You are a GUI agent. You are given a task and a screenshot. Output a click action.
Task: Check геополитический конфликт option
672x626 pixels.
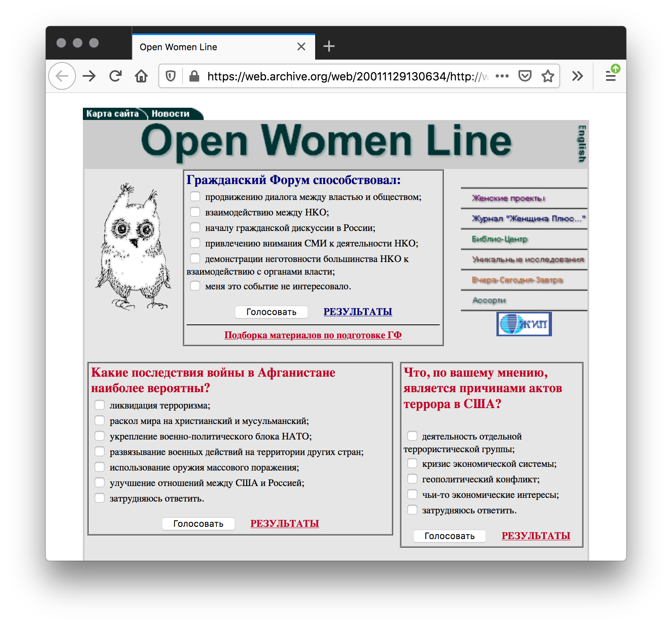[412, 479]
